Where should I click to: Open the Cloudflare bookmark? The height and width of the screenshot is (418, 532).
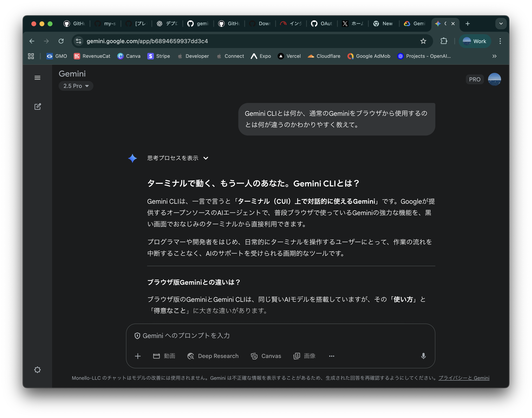[x=324, y=56]
